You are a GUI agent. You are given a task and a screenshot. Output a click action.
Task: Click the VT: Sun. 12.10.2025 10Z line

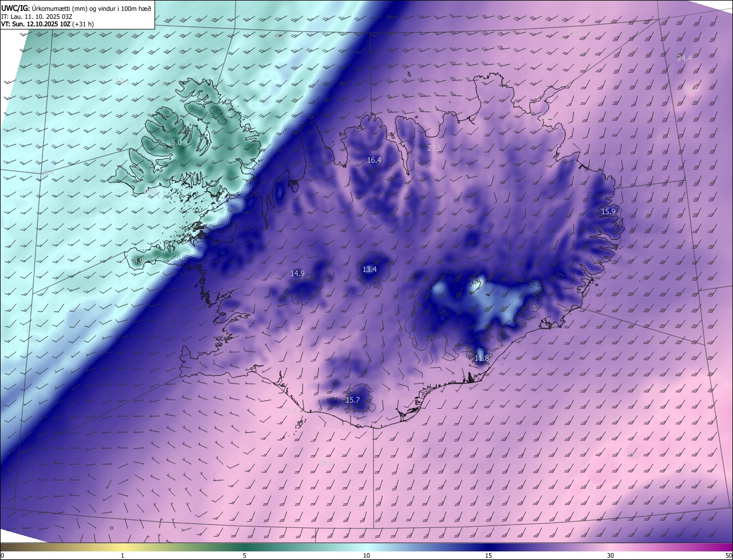(x=48, y=25)
